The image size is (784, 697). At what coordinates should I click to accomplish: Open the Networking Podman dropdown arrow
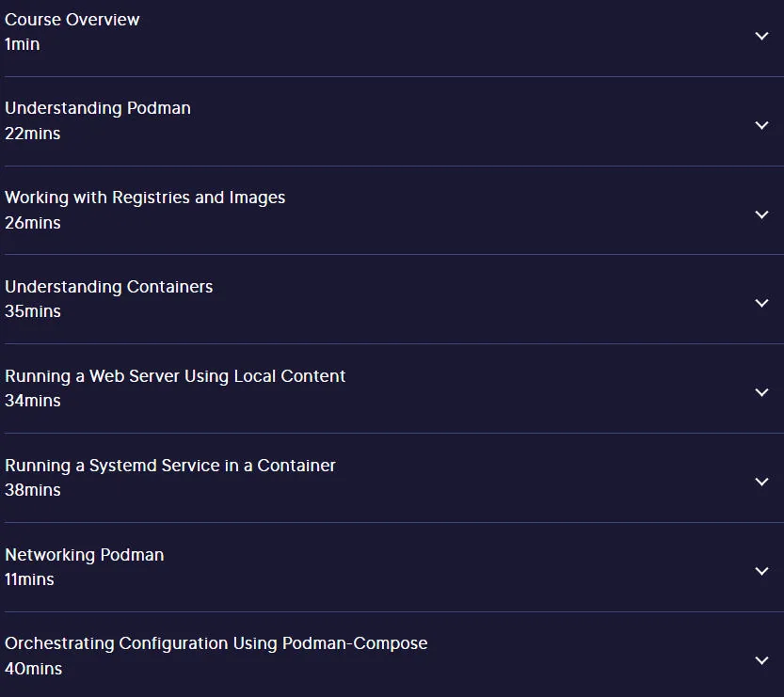761,571
